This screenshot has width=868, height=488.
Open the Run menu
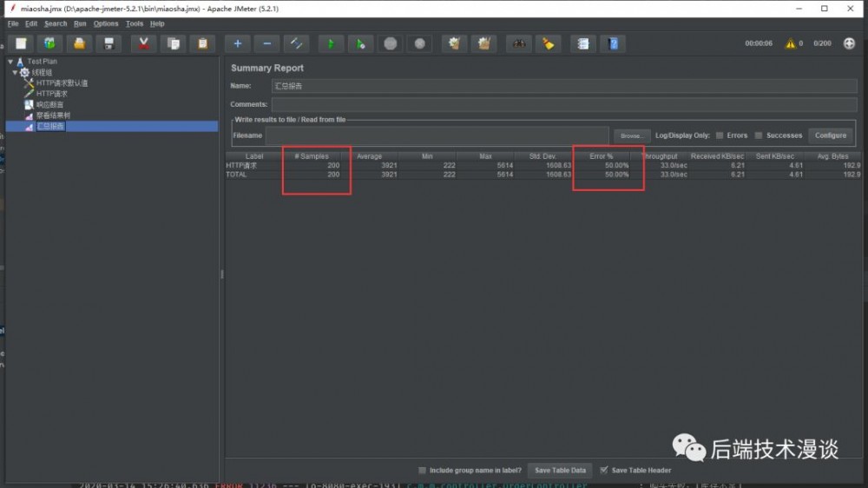[x=80, y=23]
